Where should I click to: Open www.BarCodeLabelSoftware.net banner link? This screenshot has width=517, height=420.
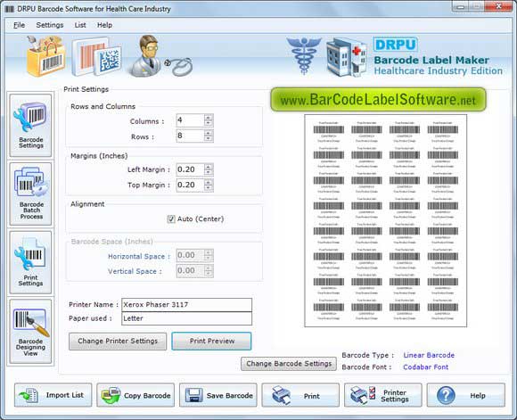(378, 100)
